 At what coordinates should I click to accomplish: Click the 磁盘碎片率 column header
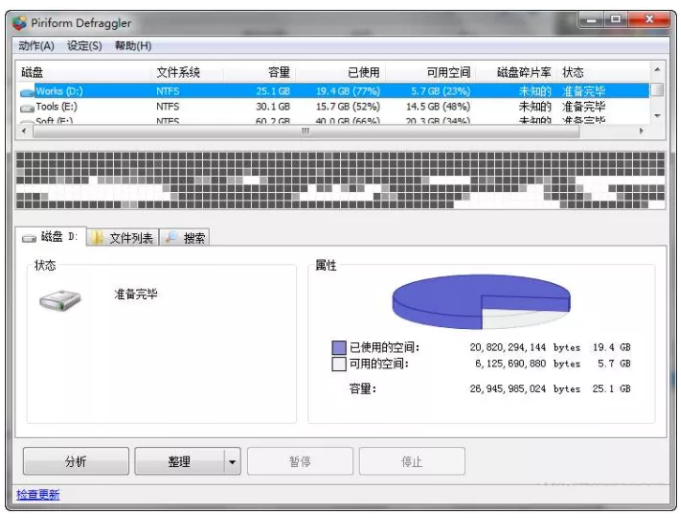[x=523, y=73]
